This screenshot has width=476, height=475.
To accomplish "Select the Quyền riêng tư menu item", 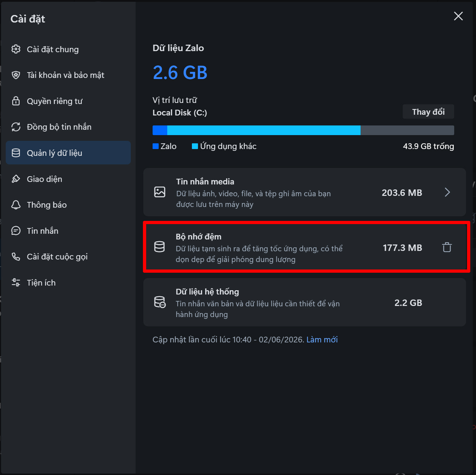I will pyautogui.click(x=68, y=101).
